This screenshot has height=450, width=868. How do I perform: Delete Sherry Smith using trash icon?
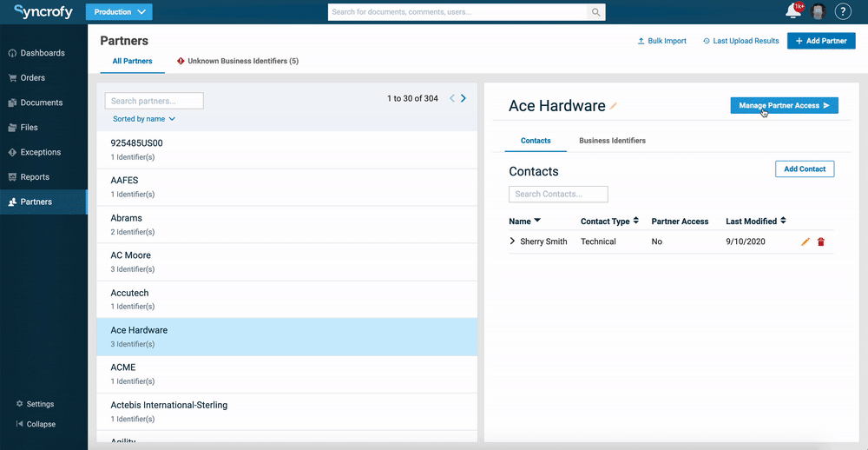[821, 242]
